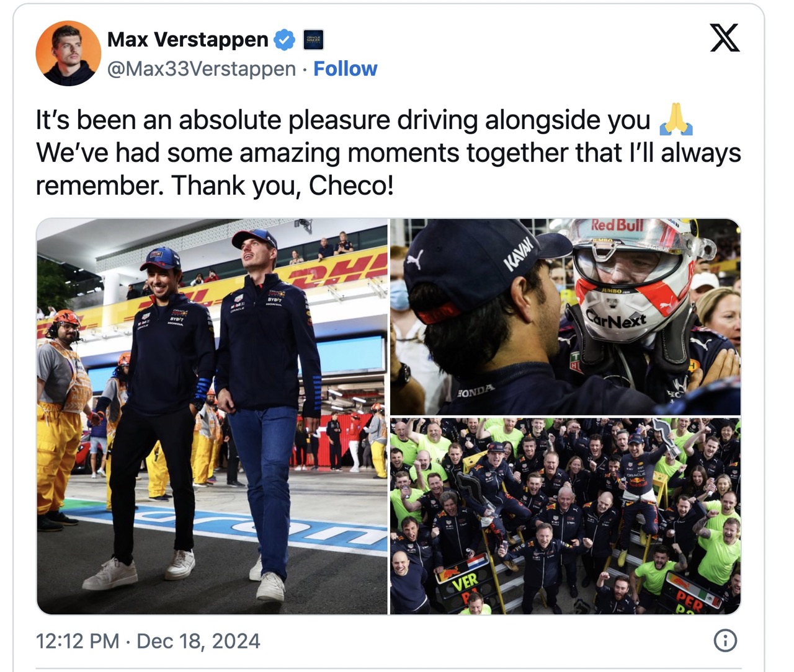
Task: Open Max Verstappen's profile avatar
Action: click(68, 53)
